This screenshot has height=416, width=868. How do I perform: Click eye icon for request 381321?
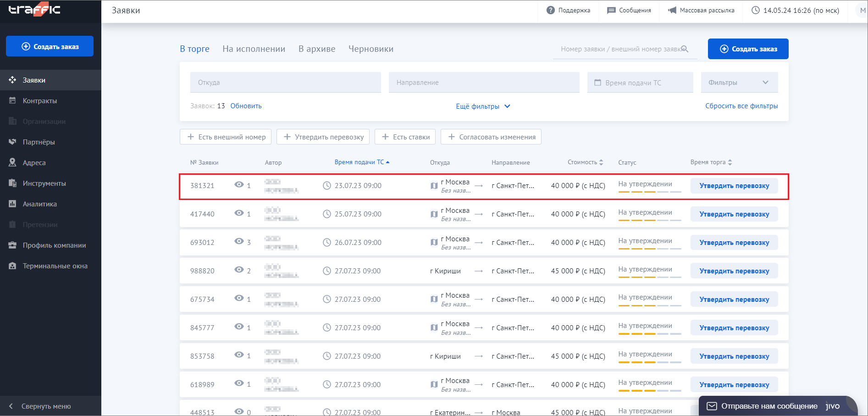pyautogui.click(x=239, y=184)
